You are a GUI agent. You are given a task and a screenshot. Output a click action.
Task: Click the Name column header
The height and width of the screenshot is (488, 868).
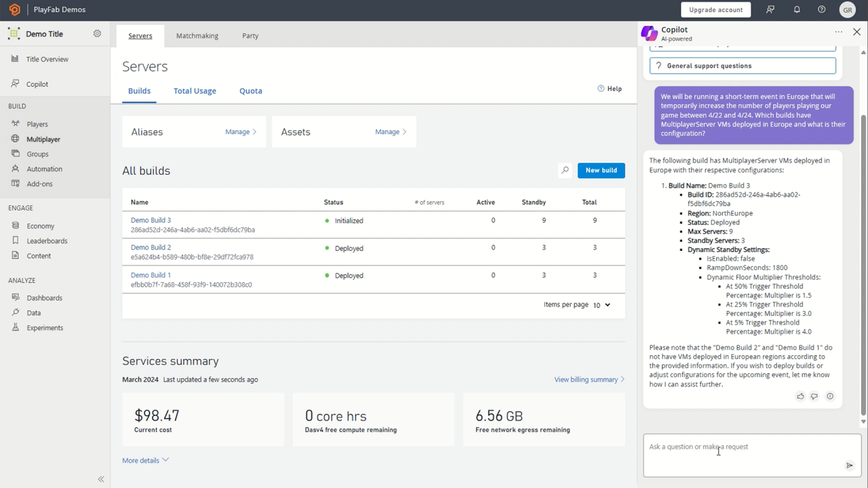140,202
